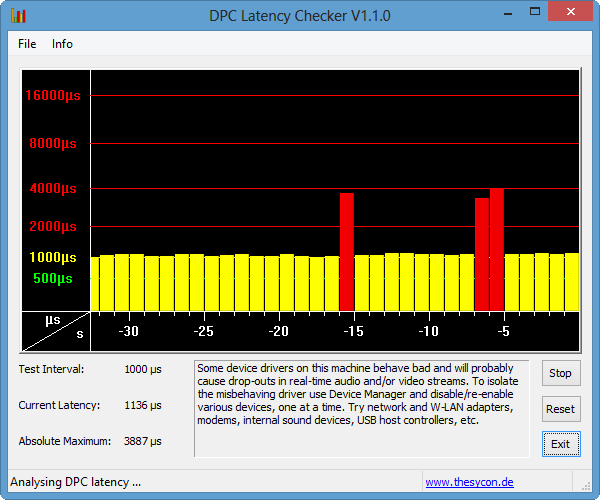Click the 2000µs axis label
Screen dimensions: 600x500
tap(53, 226)
